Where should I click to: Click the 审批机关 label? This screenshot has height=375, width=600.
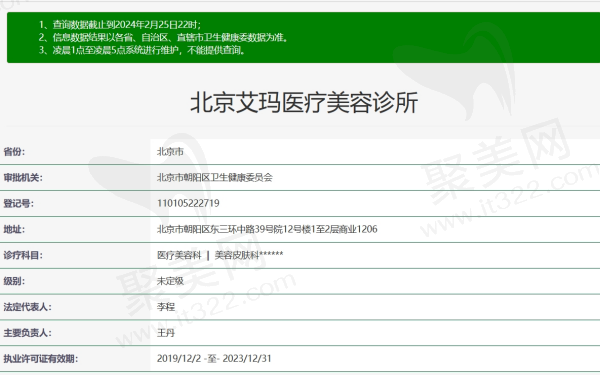[x=23, y=178]
